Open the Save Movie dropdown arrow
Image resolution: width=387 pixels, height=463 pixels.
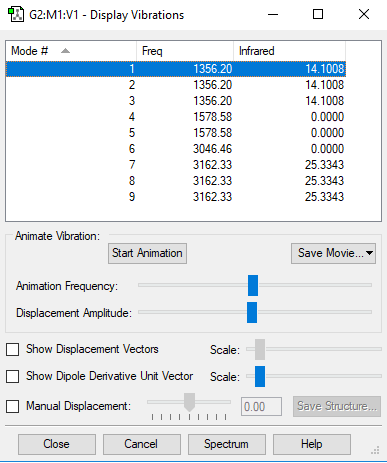click(x=369, y=253)
